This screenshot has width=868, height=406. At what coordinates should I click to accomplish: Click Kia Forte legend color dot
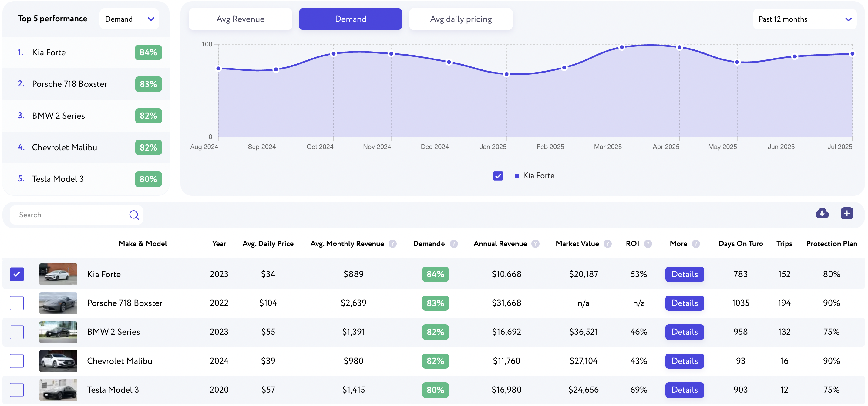(517, 176)
